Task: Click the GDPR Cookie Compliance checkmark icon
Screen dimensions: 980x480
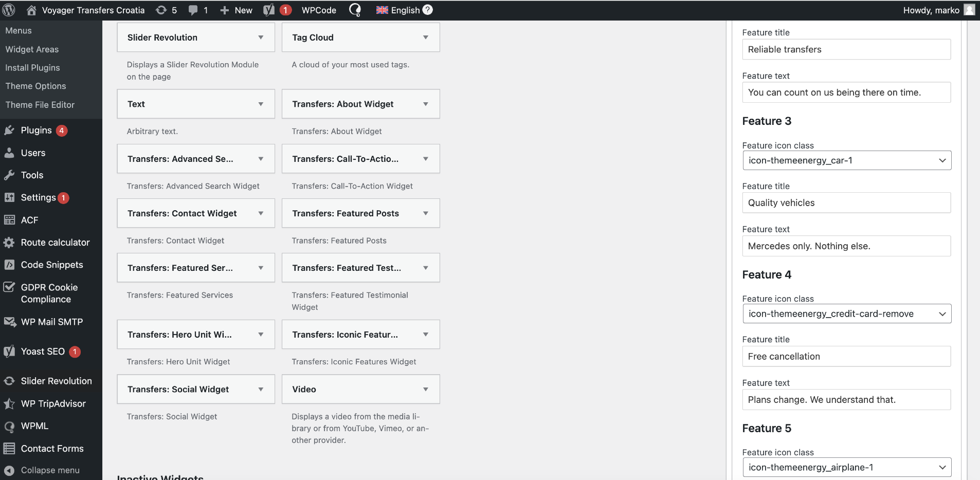Action: (9, 287)
